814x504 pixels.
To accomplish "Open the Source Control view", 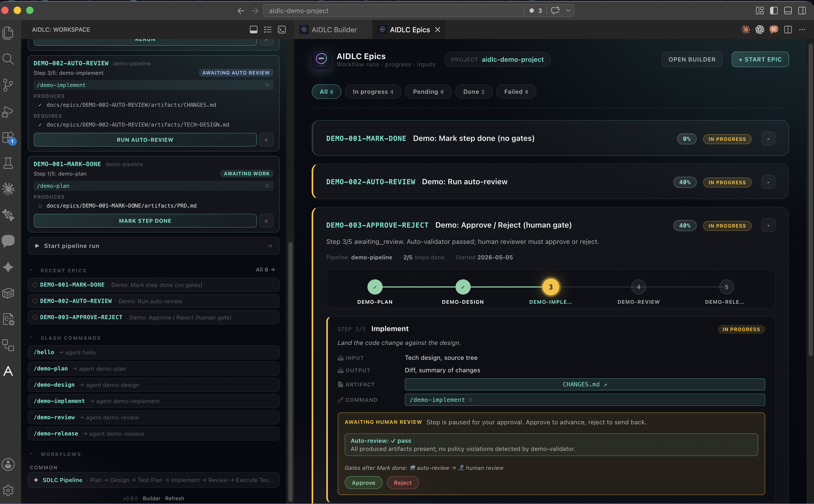I will click(8, 85).
